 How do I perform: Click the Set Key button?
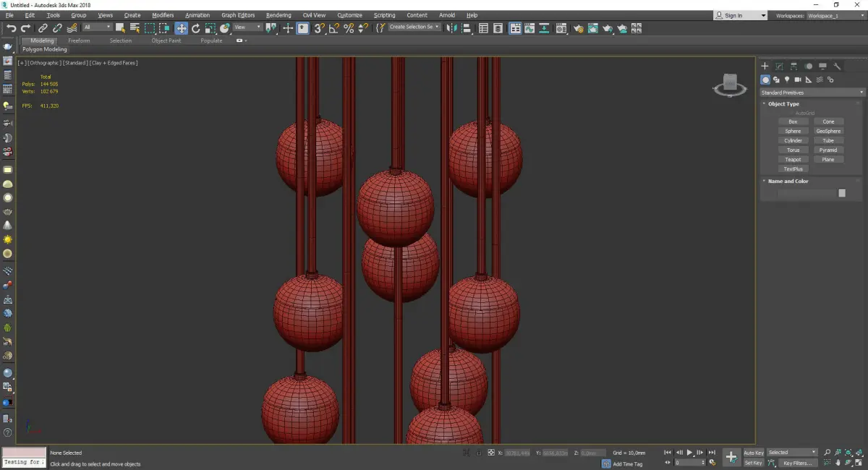[x=753, y=463]
